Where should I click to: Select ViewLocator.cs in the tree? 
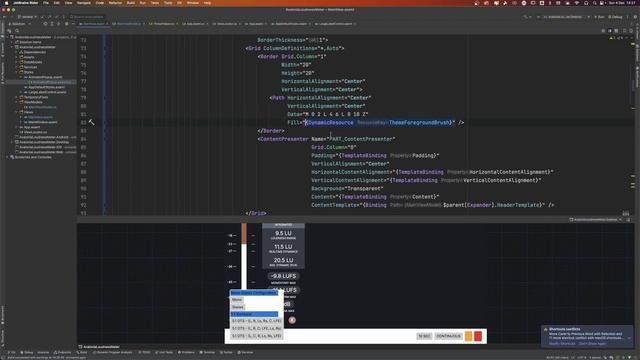coord(35,132)
